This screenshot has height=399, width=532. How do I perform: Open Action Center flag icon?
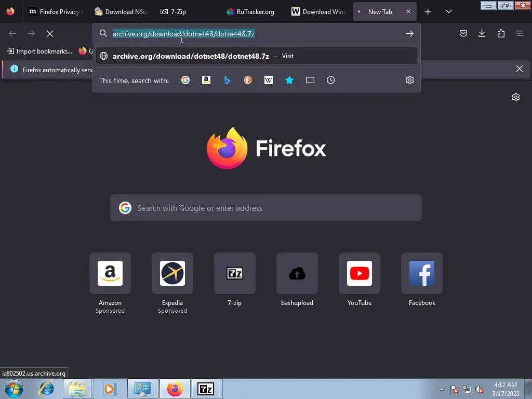click(x=455, y=389)
